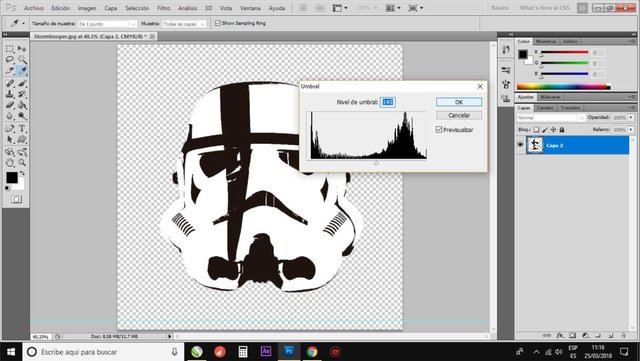
Task: Click the foreground color swatch in toolbox
Action: point(12,177)
